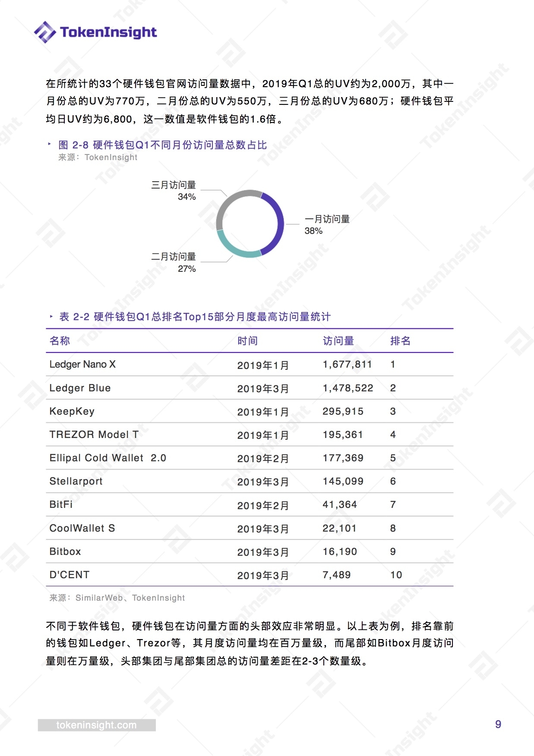
Task: Click the teal February segment of the donut chart
Action: (x=235, y=248)
